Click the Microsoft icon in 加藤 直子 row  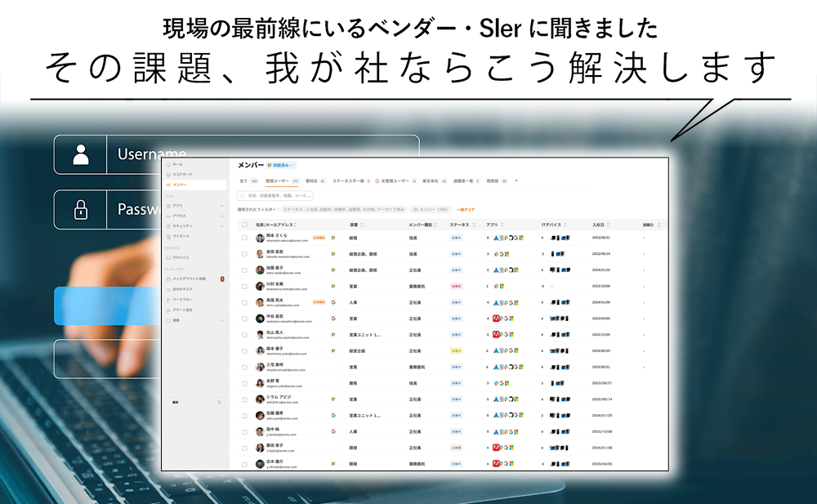[x=333, y=270]
